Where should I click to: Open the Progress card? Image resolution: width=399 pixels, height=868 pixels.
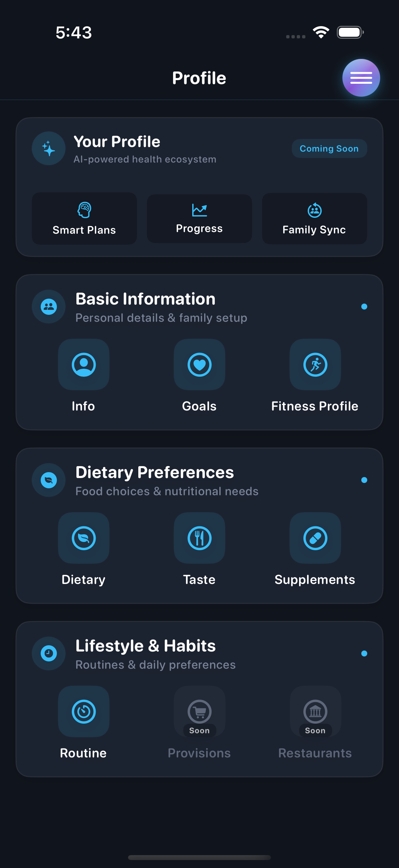coord(199,218)
